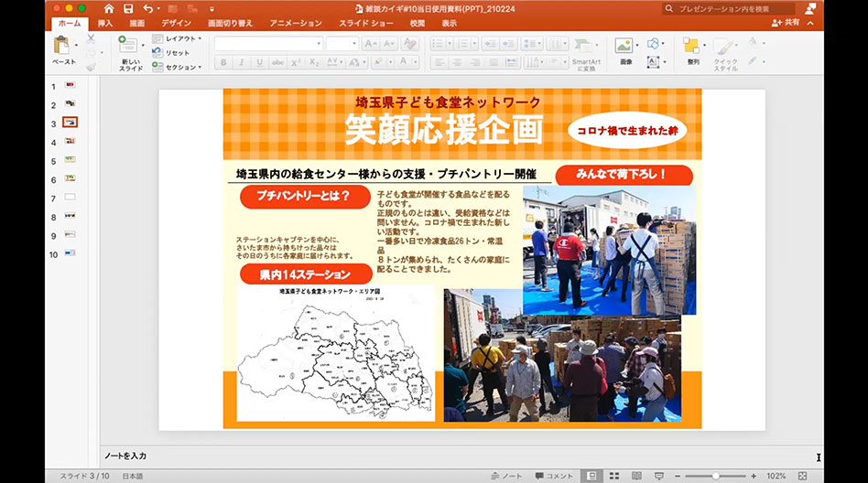This screenshot has height=483, width=868.
Task: Fit slide to window icon
Action: 802,476
